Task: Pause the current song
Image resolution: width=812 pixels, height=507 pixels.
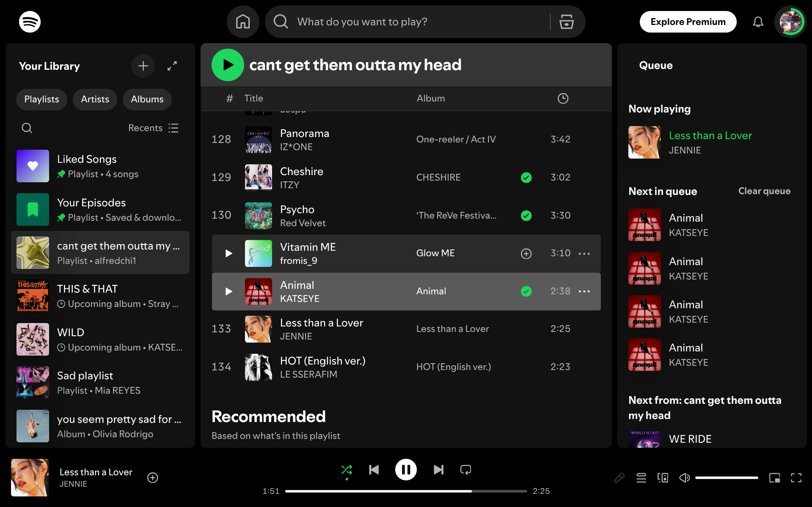Action: pyautogui.click(x=406, y=470)
